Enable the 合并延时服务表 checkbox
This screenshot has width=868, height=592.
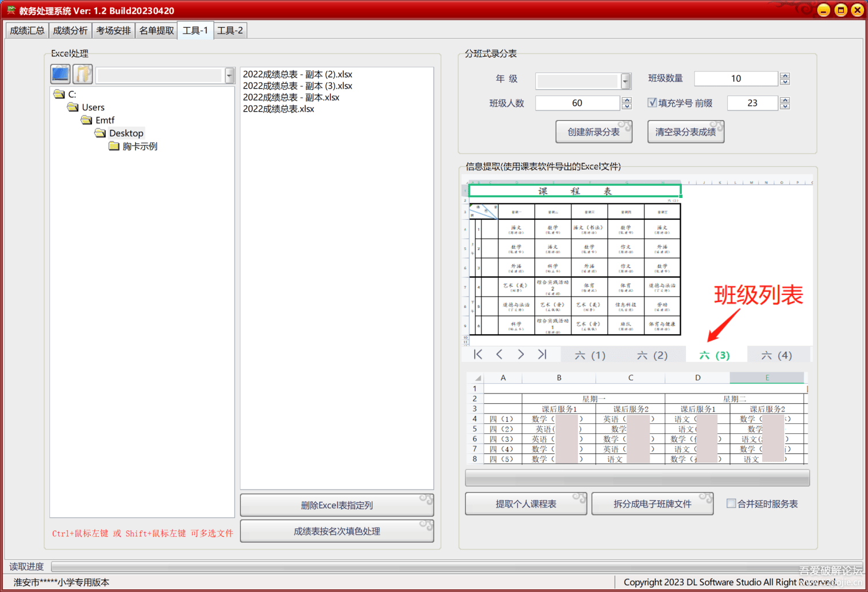(x=731, y=503)
